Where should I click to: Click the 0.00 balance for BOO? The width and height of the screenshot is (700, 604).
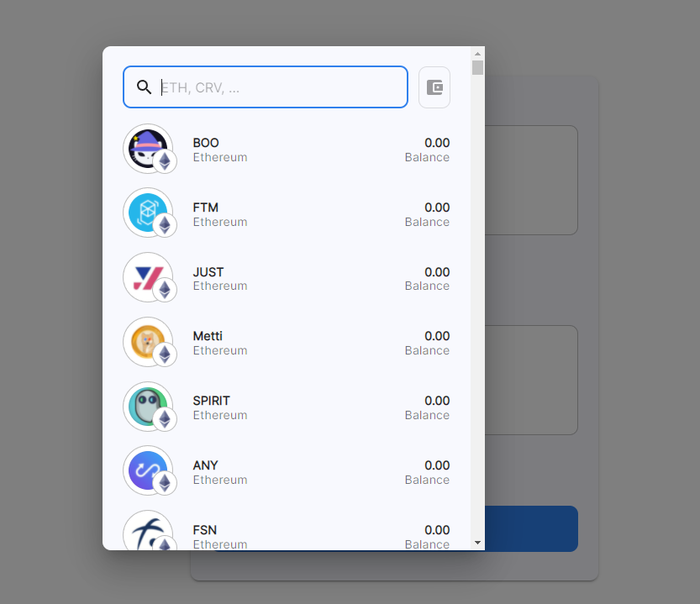pyautogui.click(x=437, y=143)
